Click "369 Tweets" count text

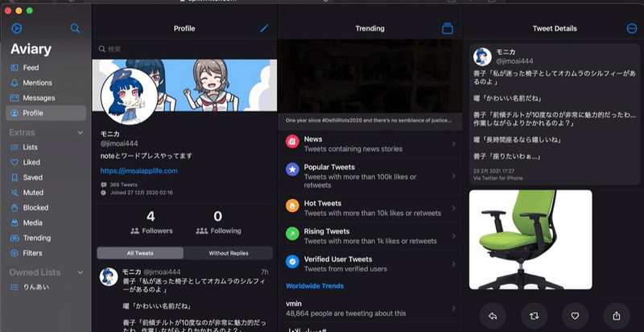tap(124, 185)
